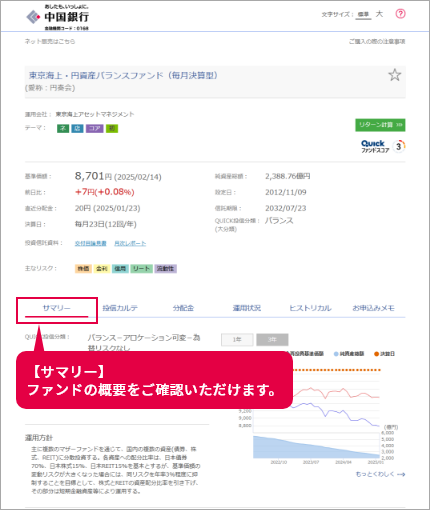Click the 流動性 risk tag
Screen dimensions: 430x510
[x=166, y=269]
